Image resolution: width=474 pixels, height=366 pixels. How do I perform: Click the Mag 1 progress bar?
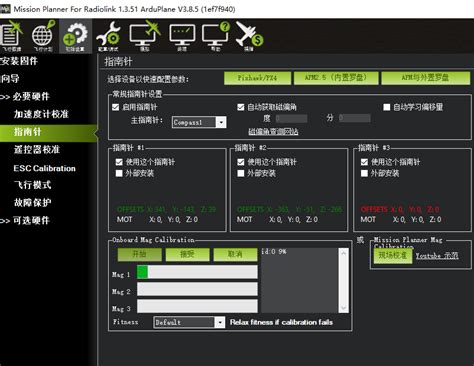197,272
